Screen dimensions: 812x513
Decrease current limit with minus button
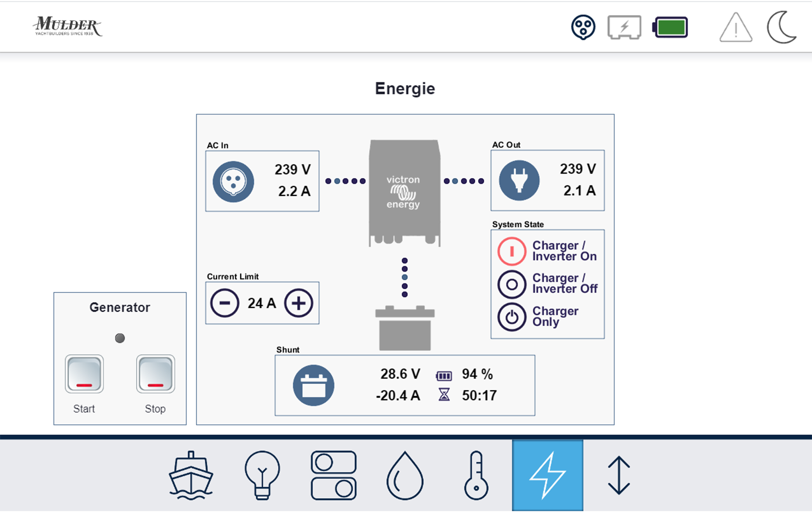(225, 303)
